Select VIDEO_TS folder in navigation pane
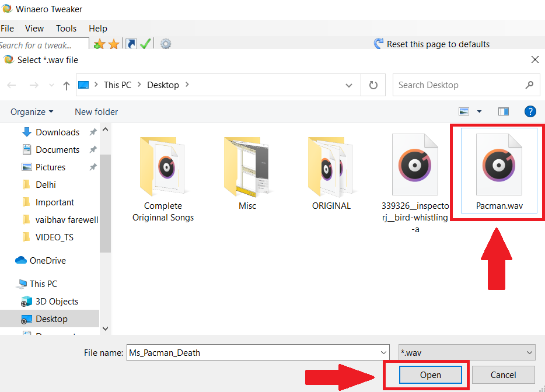Image resolution: width=545 pixels, height=392 pixels. [48, 237]
